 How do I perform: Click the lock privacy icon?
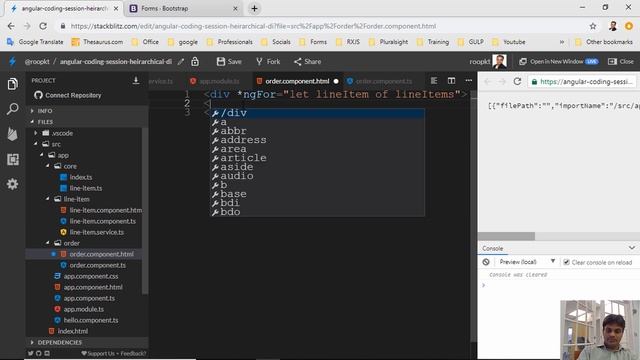tap(195, 62)
